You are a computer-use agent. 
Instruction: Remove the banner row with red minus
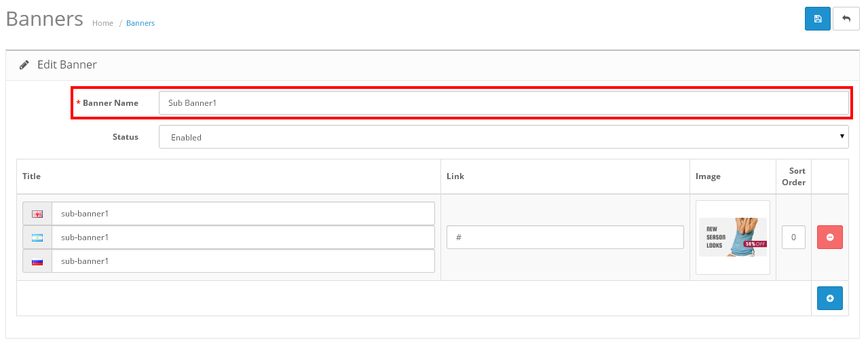[x=829, y=237]
